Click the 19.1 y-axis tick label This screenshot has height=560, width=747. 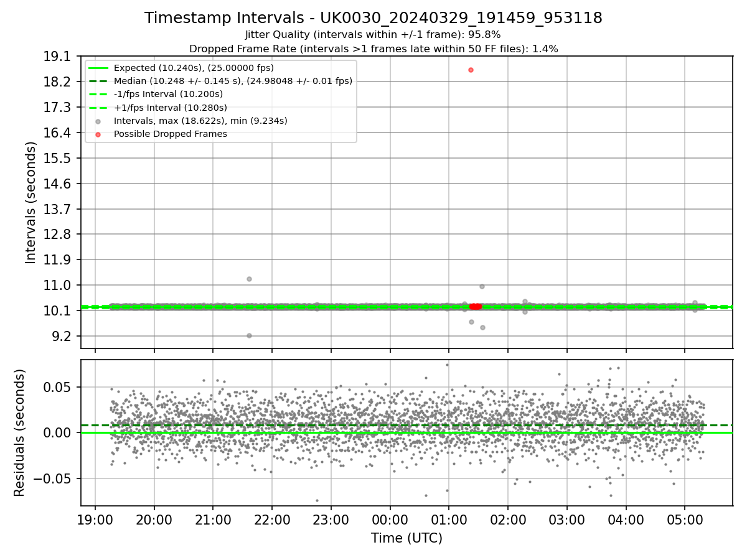coord(58,57)
